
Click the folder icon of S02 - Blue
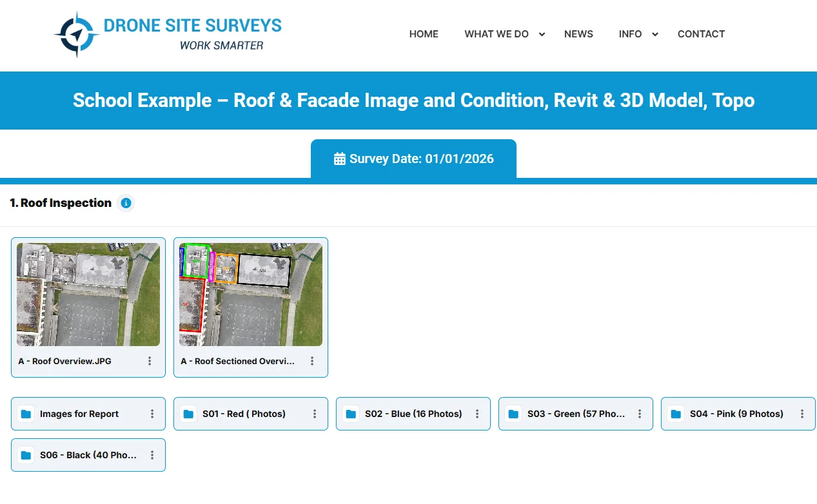click(351, 414)
